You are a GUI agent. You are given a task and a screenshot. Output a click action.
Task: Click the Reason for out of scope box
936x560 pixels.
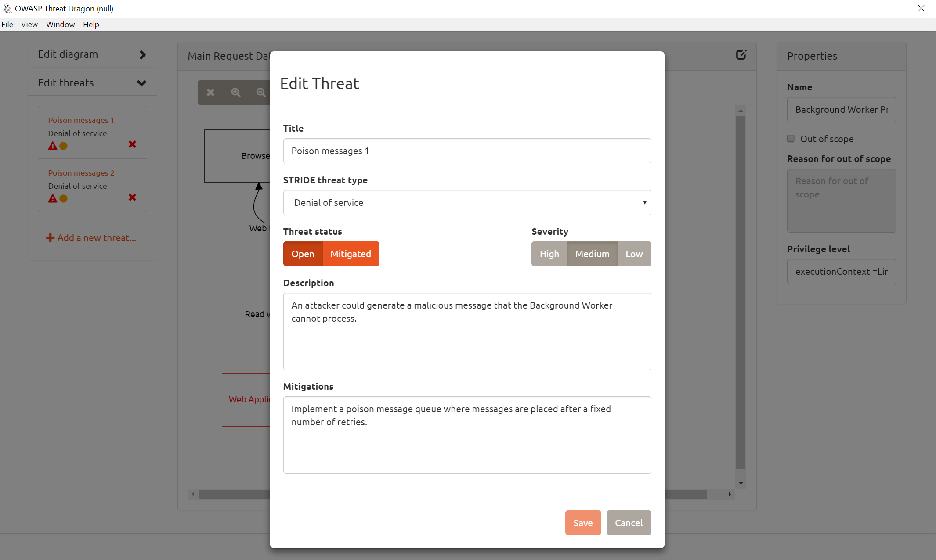pyautogui.click(x=842, y=201)
